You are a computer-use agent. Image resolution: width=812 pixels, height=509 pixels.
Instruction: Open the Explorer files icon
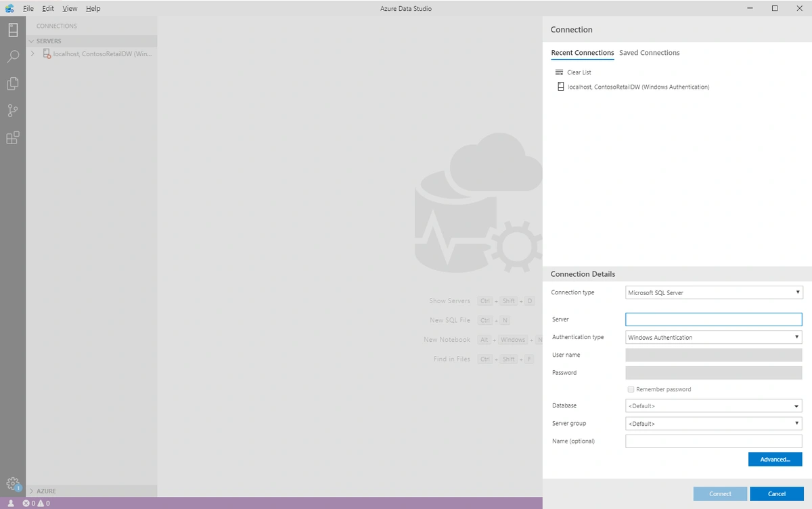12,84
